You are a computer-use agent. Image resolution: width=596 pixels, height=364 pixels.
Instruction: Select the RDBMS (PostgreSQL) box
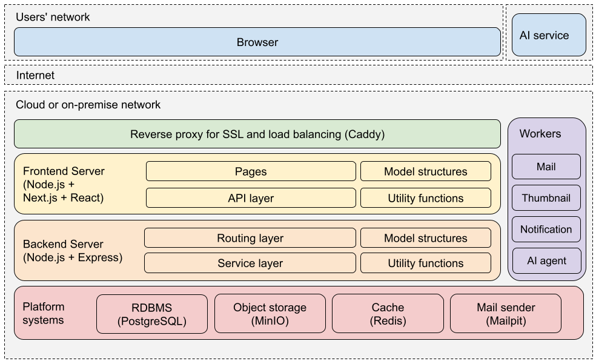151,314
